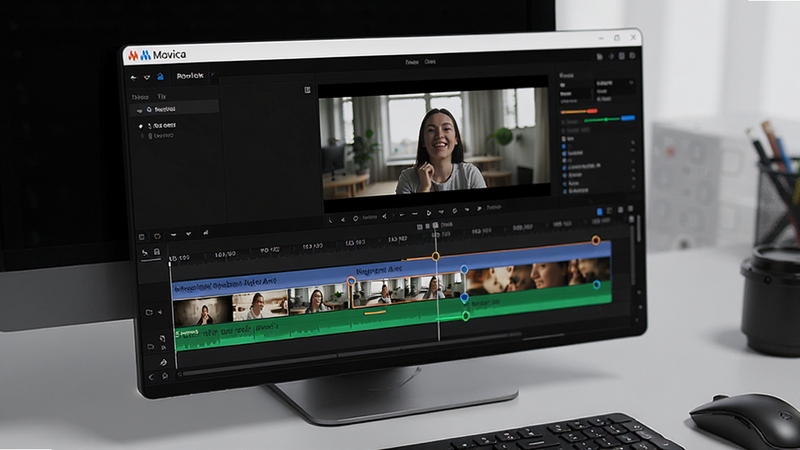Click the text label beside keyframe diamond
This screenshot has width=800, height=450.
point(369,217)
